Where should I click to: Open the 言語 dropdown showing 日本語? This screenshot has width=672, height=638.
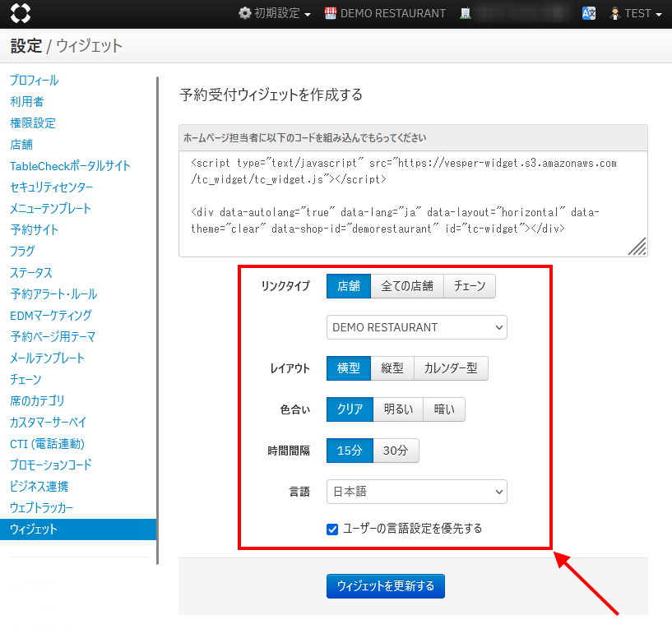416,492
